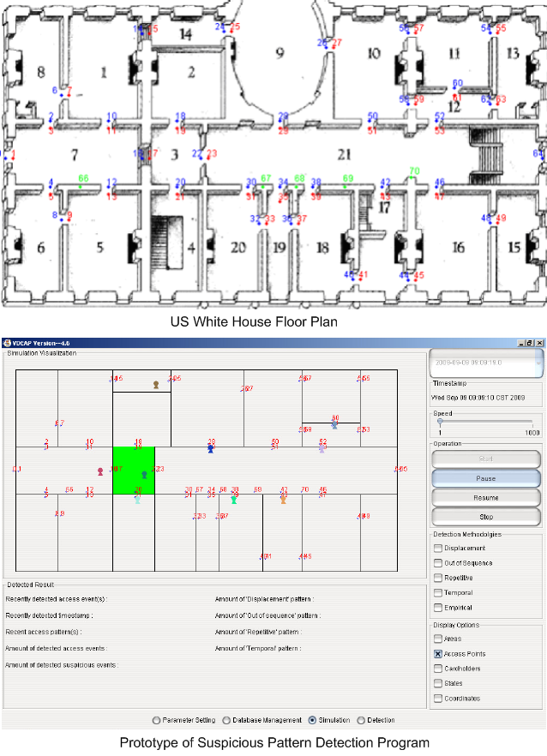Tick the Repetitive detection checkbox
Screen dimensions: 547x756
click(x=438, y=578)
